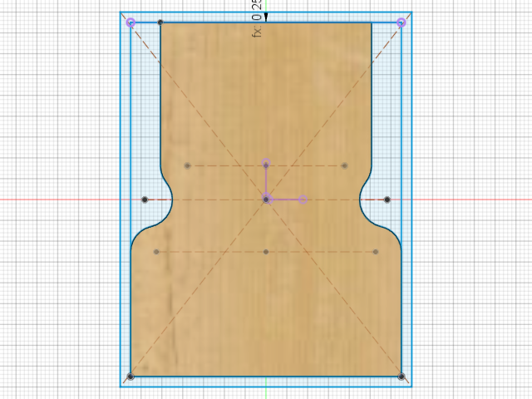
Task: Select left endpoint of lower dashed construction line
Action: click(x=156, y=252)
